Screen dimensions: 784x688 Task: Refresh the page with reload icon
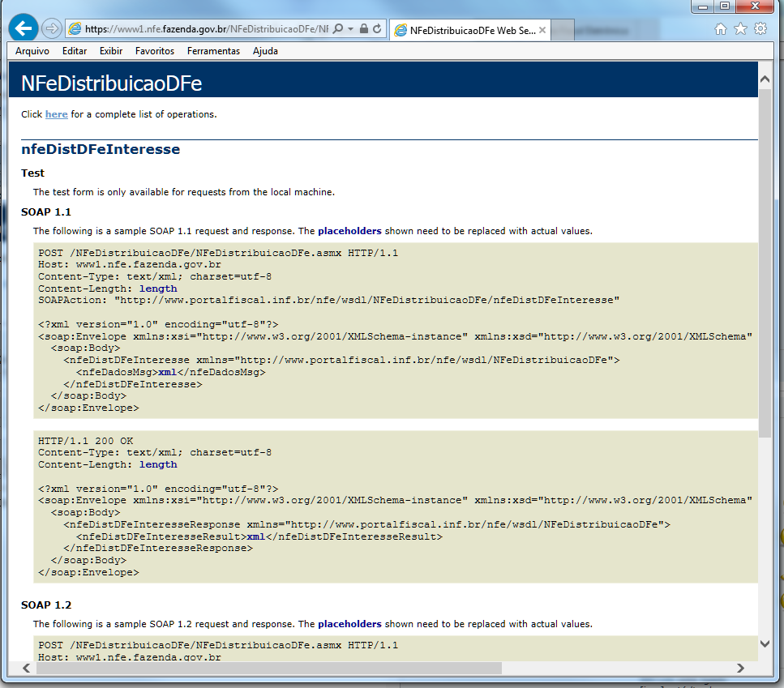pyautogui.click(x=377, y=29)
